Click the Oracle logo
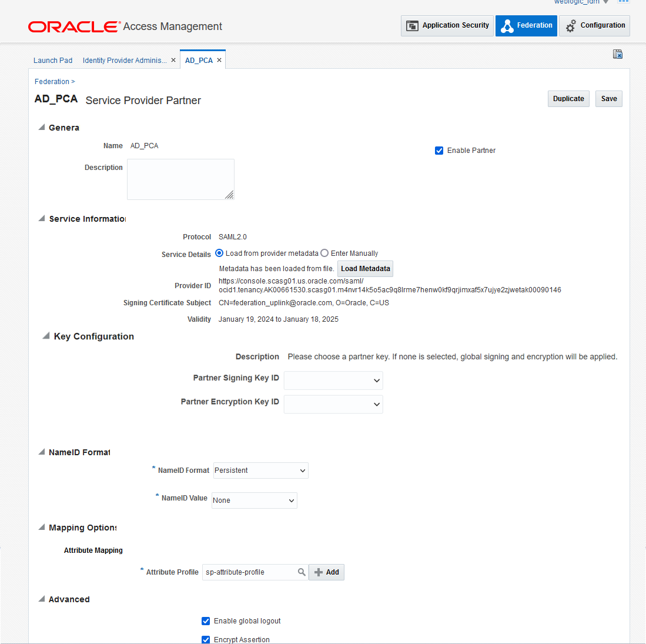Viewport: 646px width, 644px height. (x=74, y=27)
